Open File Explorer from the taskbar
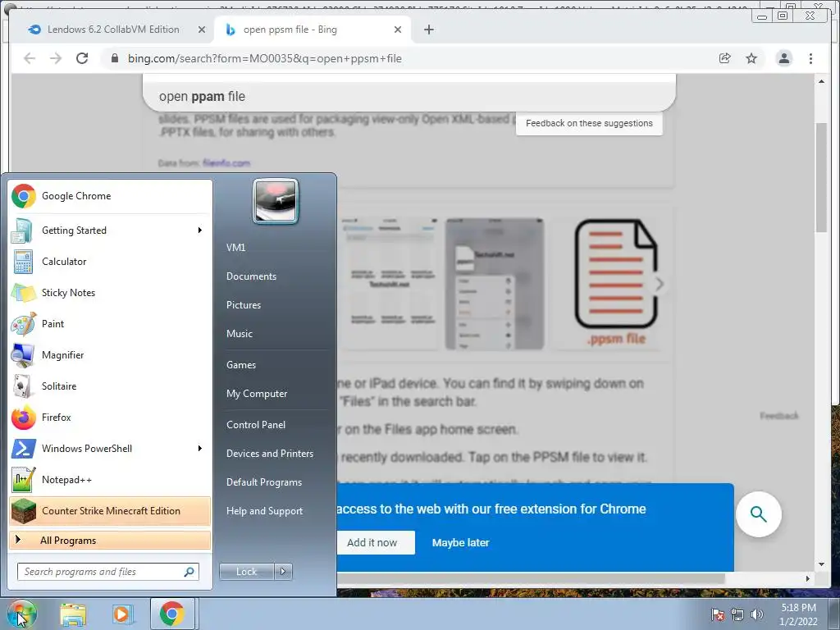 (x=73, y=614)
